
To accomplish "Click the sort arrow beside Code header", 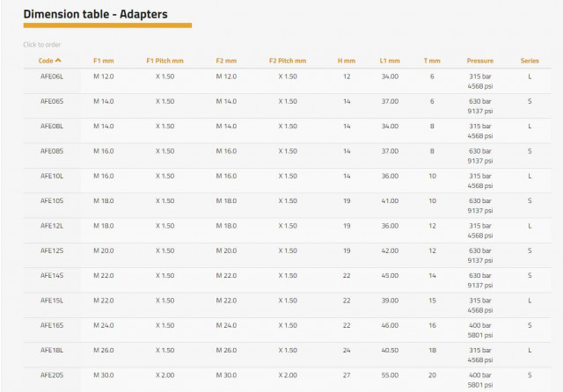I will click(58, 61).
